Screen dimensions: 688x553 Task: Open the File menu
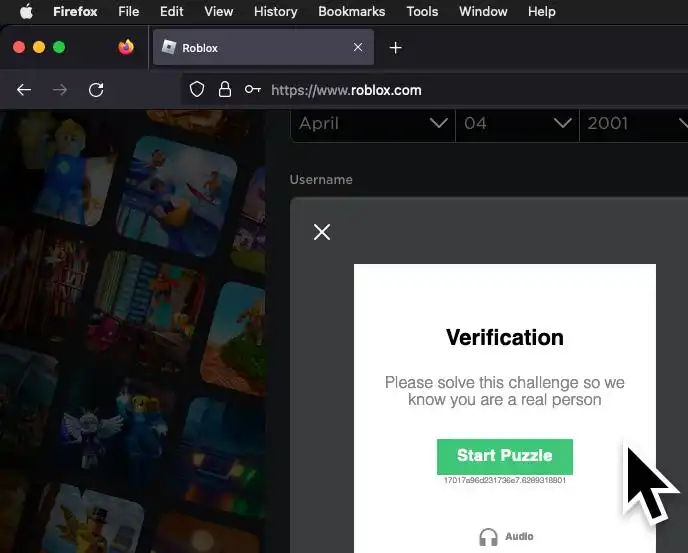[x=129, y=11]
